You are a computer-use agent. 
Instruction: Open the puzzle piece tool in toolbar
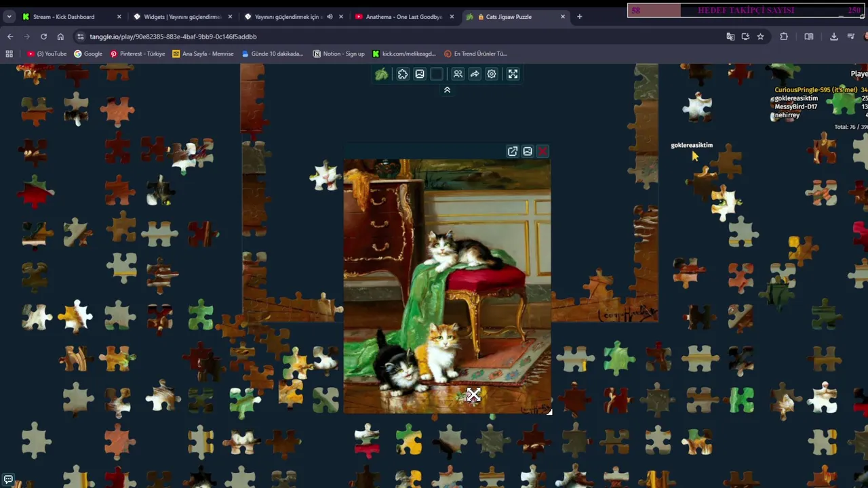coord(403,74)
